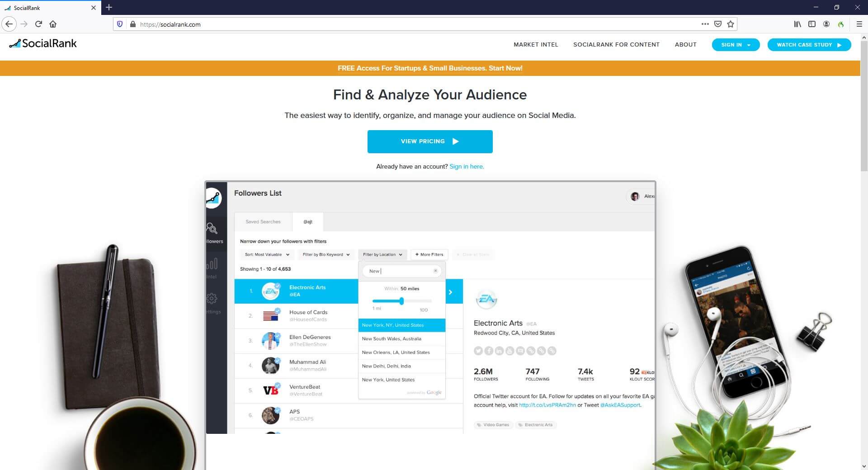Open the Settings gear sidebar icon
The height and width of the screenshot is (470, 868).
(212, 298)
